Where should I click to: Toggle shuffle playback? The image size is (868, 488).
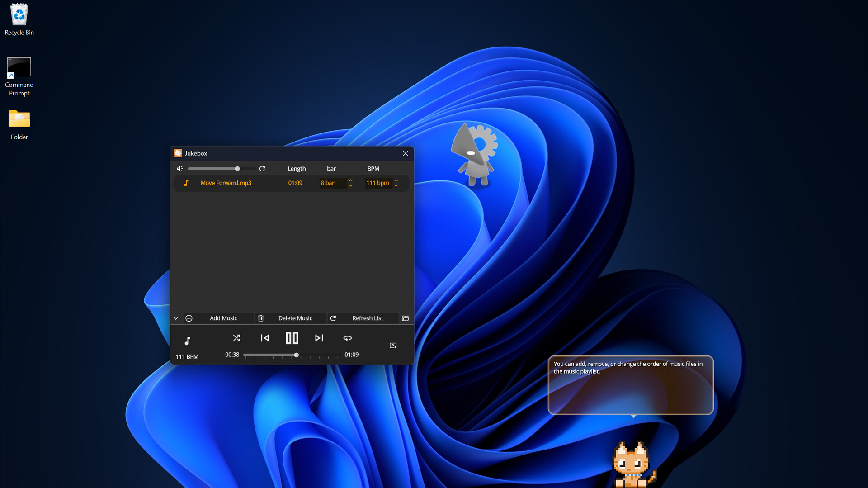coord(236,338)
